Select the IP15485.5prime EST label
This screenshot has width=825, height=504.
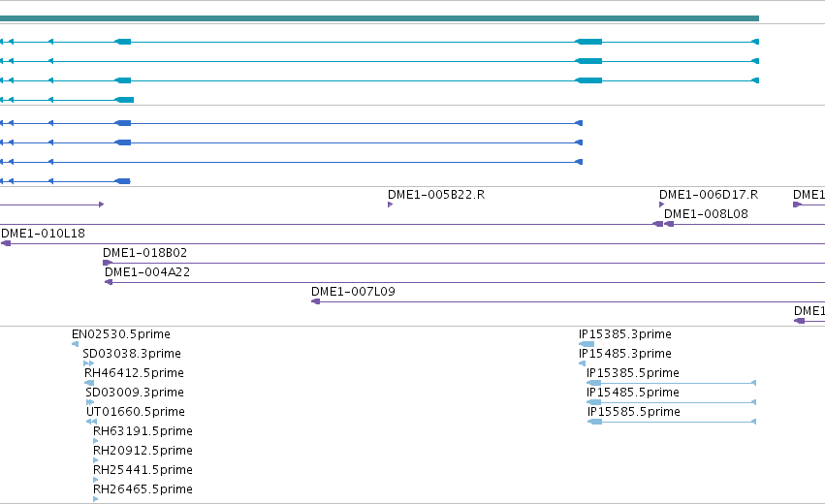[633, 393]
